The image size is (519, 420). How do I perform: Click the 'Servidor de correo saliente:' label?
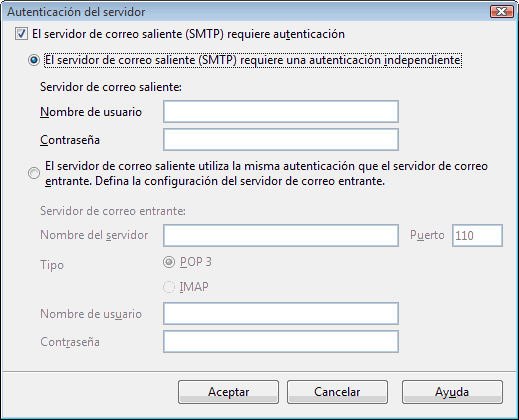point(111,87)
